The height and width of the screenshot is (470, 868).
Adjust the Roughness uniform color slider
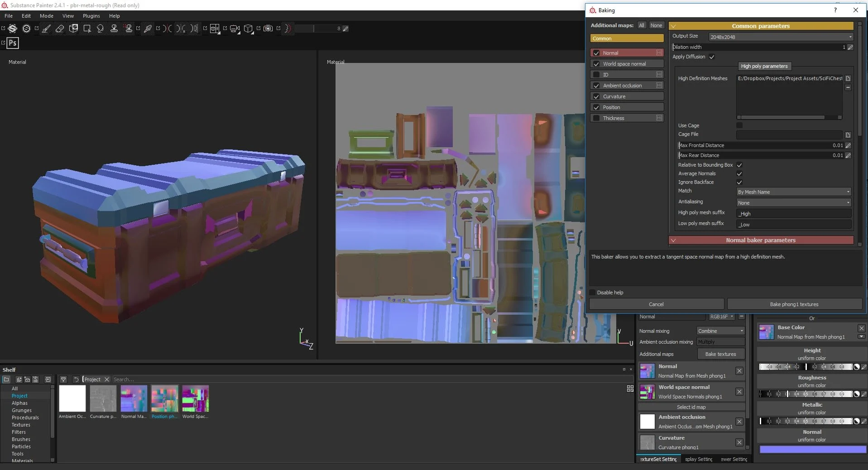806,394
